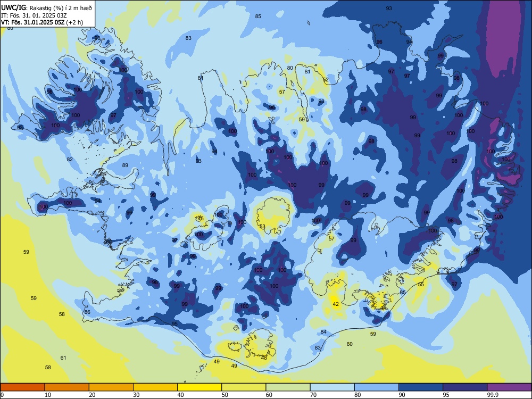Click the 'IT: Fös. 31. 01. 2025 03Z' line
The width and height of the screenshot is (532, 399).
tap(34, 15)
